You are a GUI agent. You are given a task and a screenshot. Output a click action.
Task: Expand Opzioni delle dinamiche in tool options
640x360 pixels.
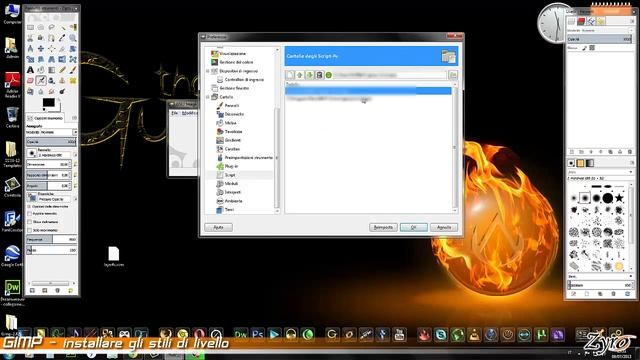pos(29,207)
